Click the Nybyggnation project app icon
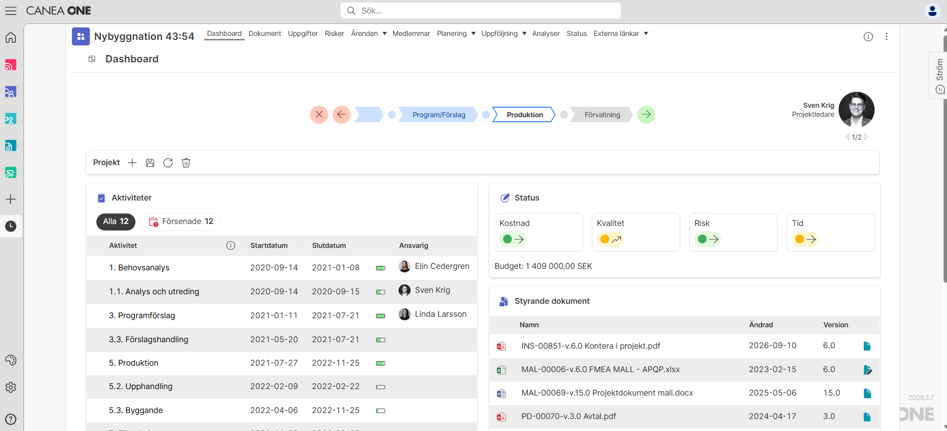This screenshot has height=431, width=947. click(81, 36)
